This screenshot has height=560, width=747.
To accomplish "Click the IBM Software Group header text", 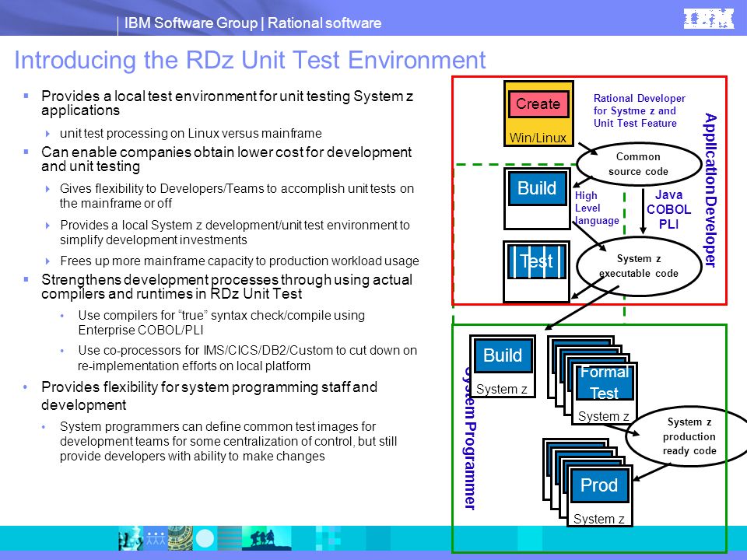I will pos(191,23).
